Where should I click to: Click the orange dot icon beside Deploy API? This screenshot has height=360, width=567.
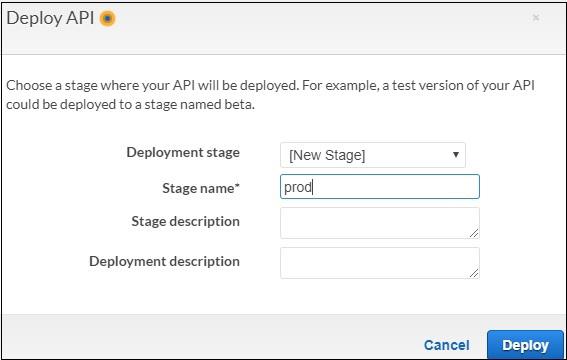[x=108, y=18]
